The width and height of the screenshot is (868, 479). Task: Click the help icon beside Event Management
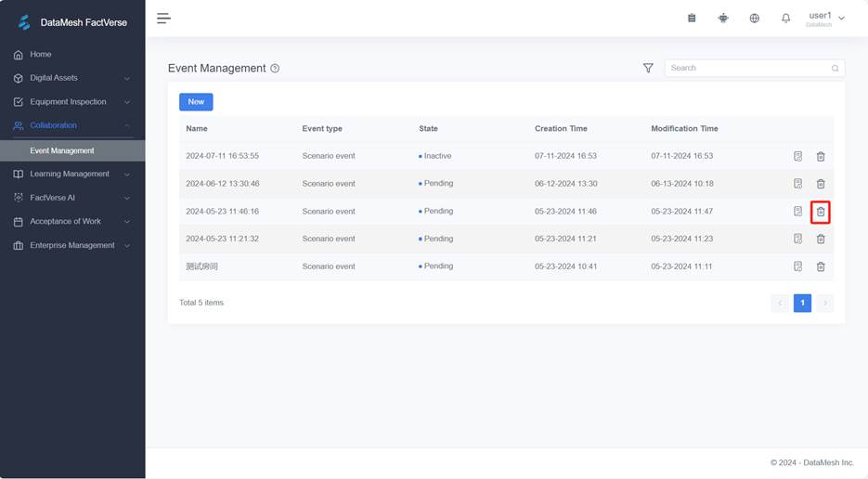[275, 69]
